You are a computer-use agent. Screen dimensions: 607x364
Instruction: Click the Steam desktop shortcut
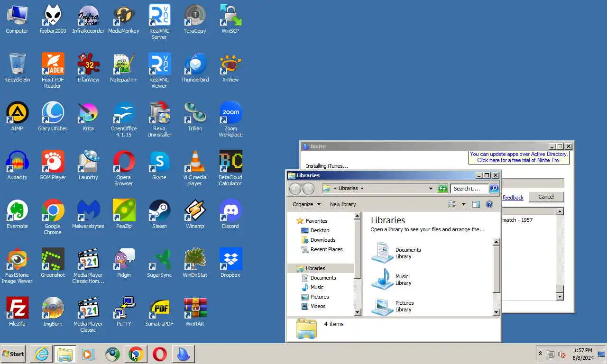coord(159,215)
